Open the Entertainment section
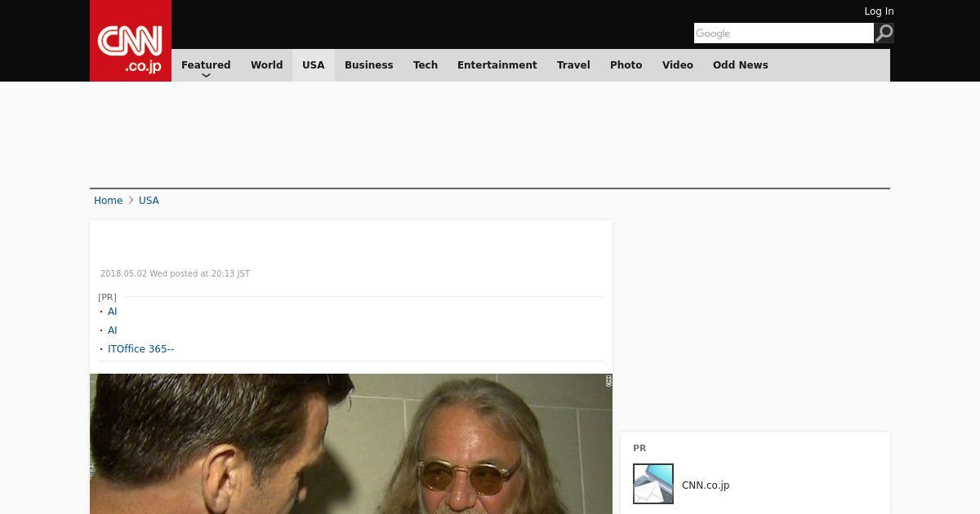The width and height of the screenshot is (980, 514). point(497,65)
